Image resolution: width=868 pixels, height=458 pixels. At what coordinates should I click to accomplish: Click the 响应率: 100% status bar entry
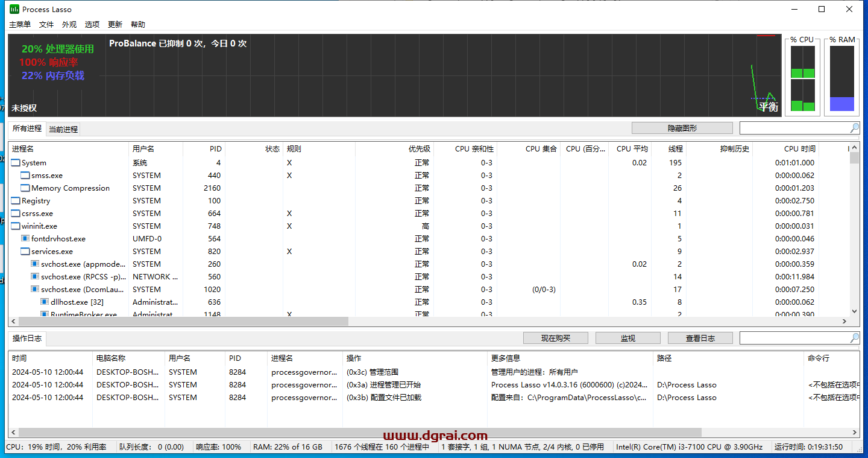coord(219,447)
